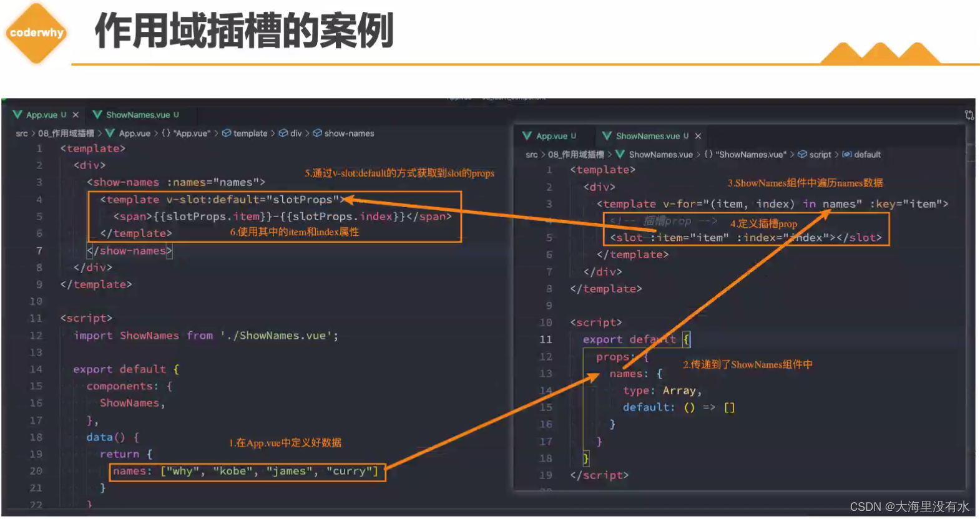Image resolution: width=980 pixels, height=519 pixels.
Task: Click the Vue icon on left App.vue tab
Action: 17,115
